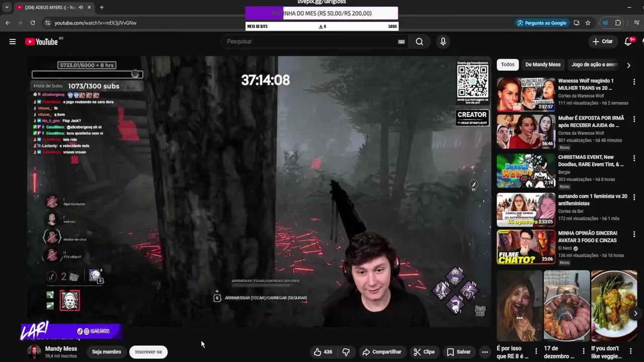Open YouTube notifications bell
This screenshot has width=644, height=362.
pos(628,42)
